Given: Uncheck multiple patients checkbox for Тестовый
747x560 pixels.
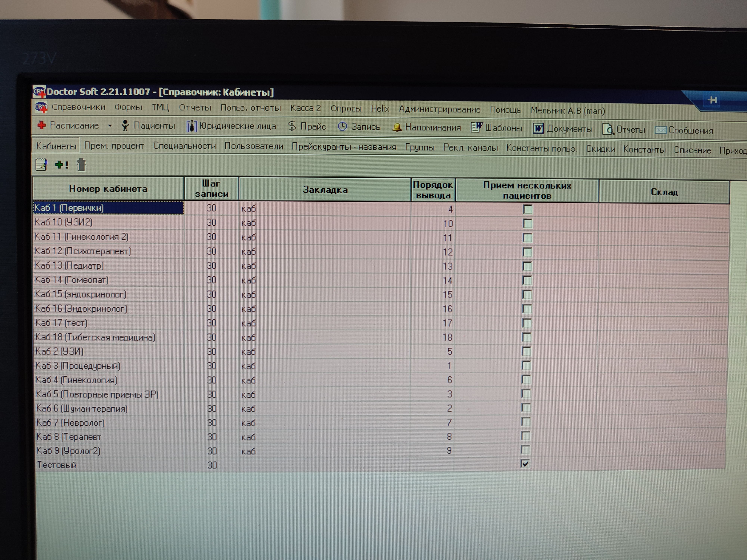Looking at the screenshot, I should click(525, 464).
